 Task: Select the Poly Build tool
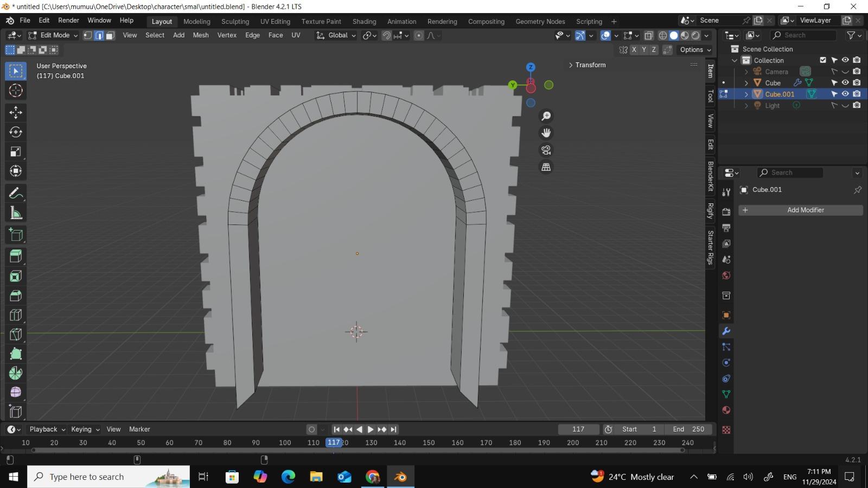pyautogui.click(x=16, y=354)
